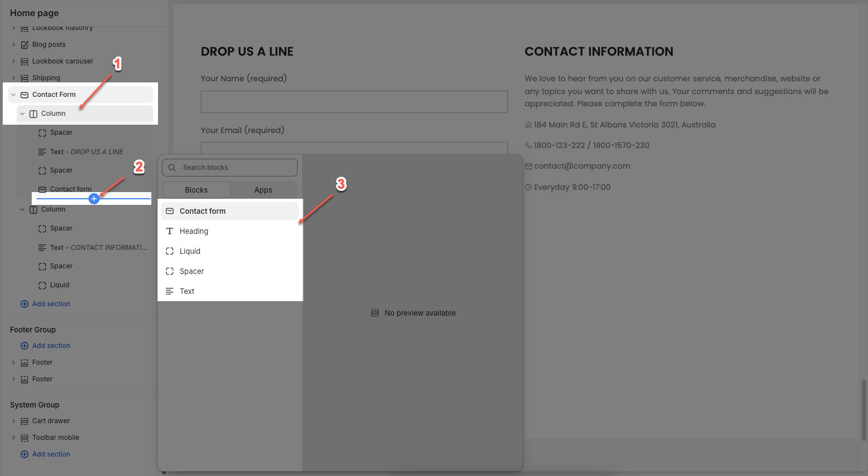
Task: Click the Toolbar mobile section icon
Action: 24,438
